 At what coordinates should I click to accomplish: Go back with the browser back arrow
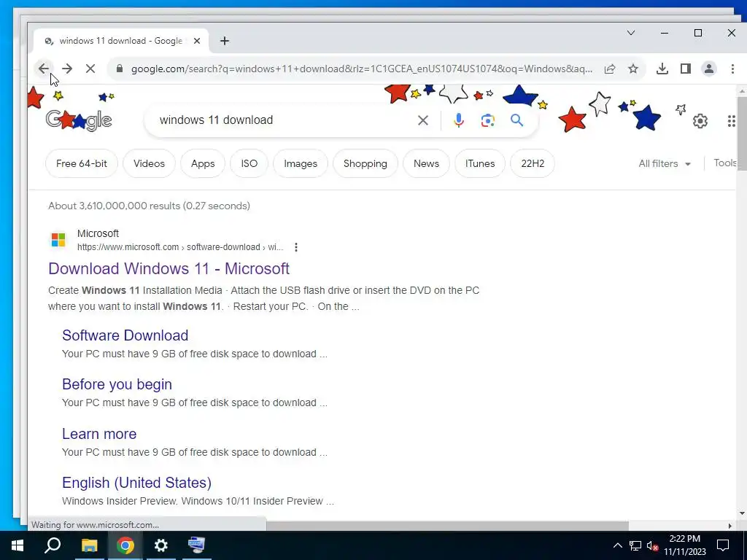coord(43,69)
